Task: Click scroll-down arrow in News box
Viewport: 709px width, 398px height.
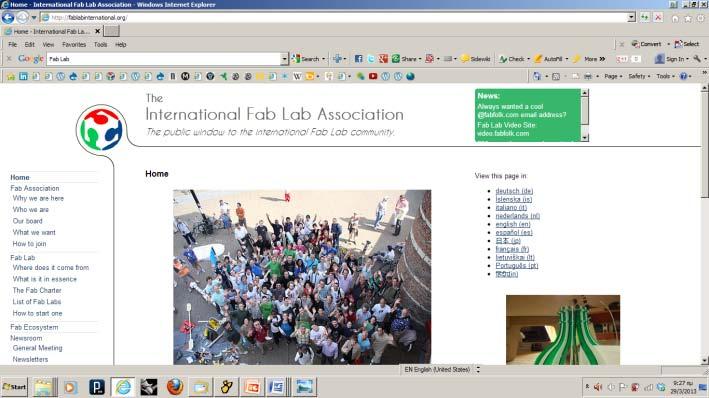Action: [585, 137]
